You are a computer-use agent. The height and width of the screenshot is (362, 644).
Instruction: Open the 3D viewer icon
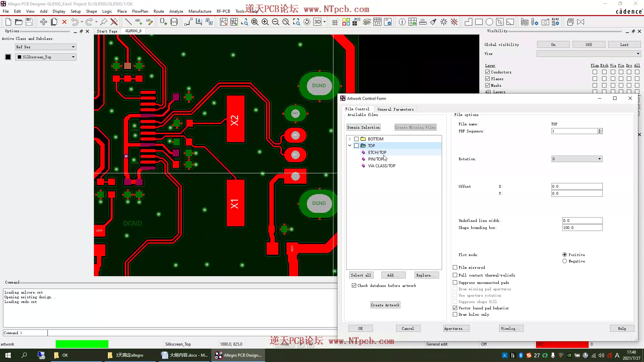[x=317, y=22]
